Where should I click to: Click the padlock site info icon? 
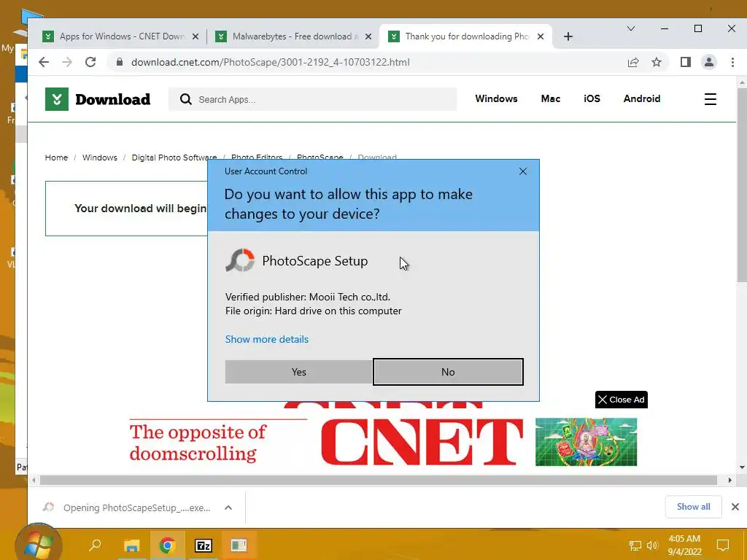point(120,62)
